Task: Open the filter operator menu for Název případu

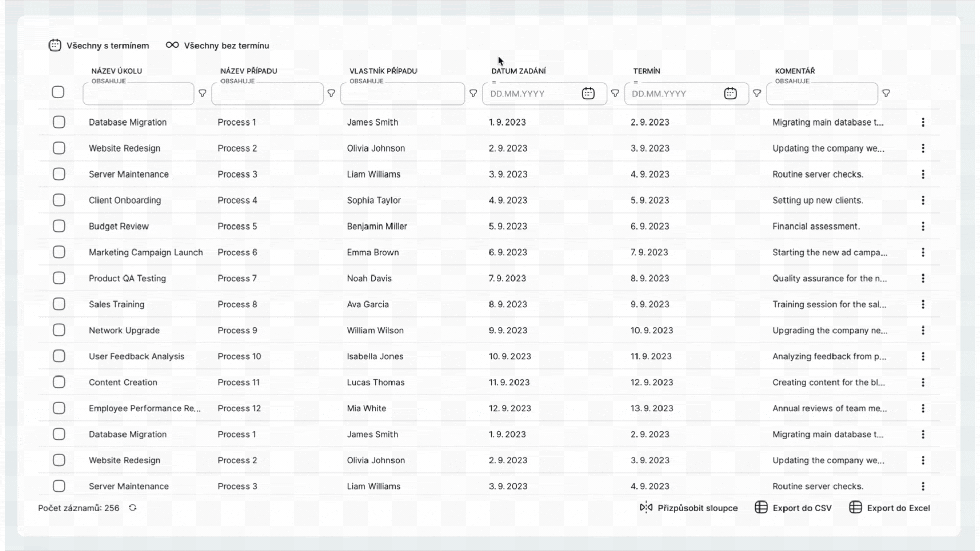Action: click(331, 94)
